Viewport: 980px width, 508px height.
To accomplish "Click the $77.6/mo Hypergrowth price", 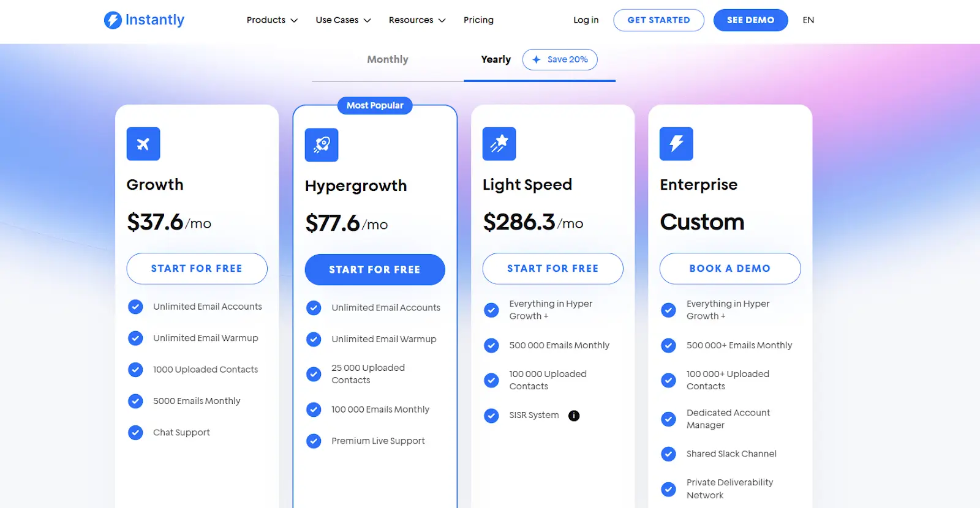I will (347, 223).
